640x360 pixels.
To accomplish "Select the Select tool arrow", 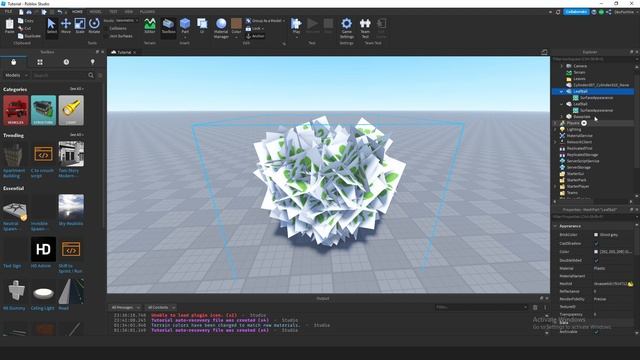I will coord(51,24).
